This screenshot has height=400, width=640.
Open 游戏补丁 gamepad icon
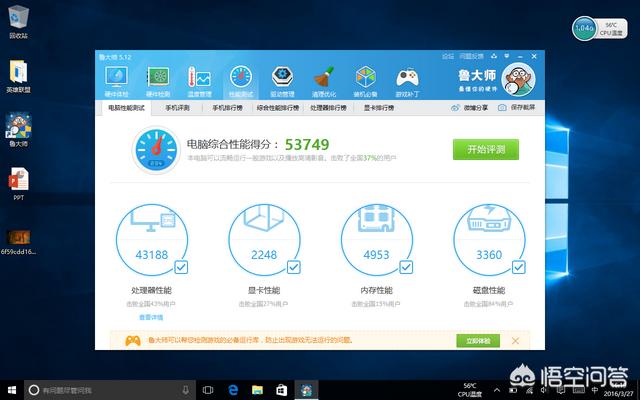(407, 79)
